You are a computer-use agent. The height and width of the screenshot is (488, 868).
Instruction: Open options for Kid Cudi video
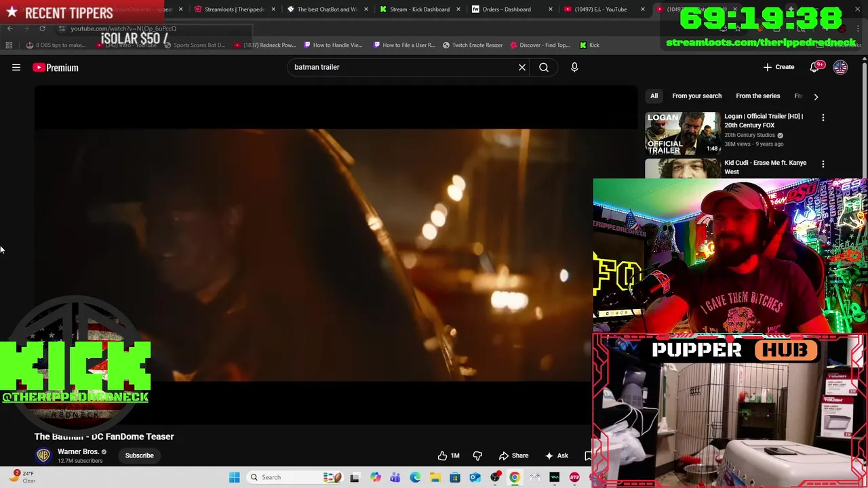823,164
